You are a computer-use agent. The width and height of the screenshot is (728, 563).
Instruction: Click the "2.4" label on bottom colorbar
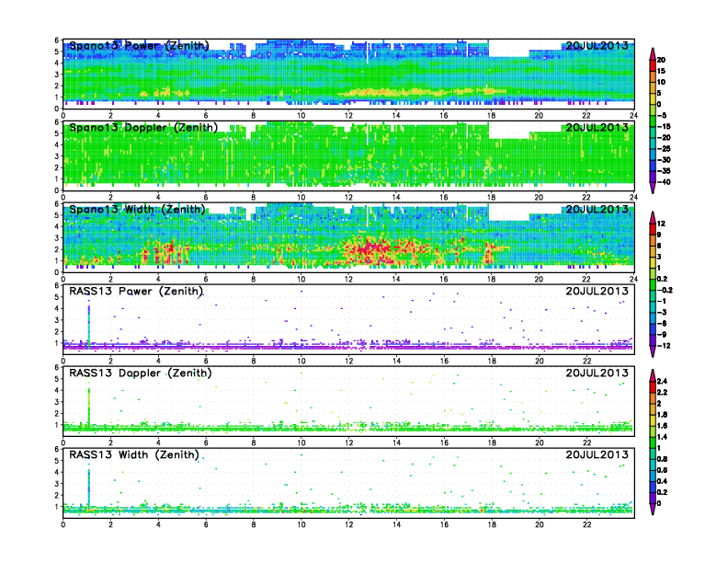click(x=662, y=381)
